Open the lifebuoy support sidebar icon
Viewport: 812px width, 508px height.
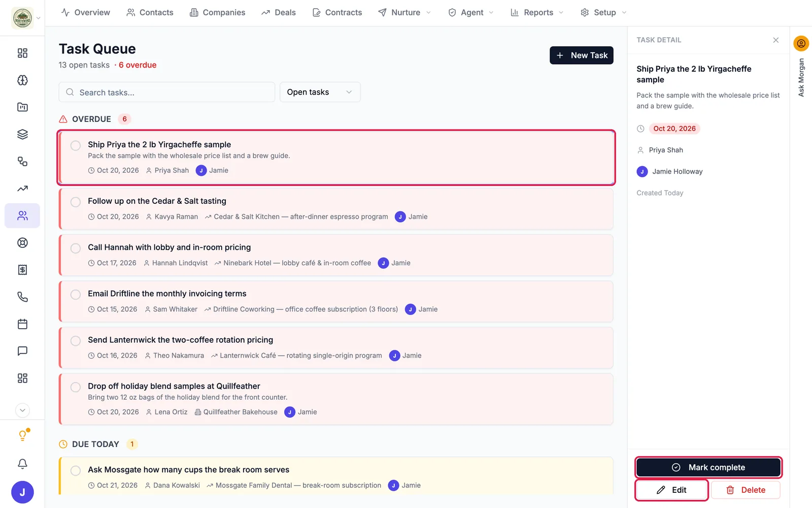coord(22,243)
